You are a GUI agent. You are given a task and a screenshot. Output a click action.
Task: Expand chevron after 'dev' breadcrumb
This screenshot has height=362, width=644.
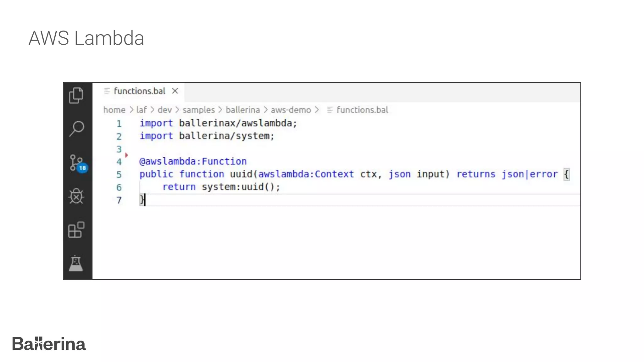click(x=177, y=110)
